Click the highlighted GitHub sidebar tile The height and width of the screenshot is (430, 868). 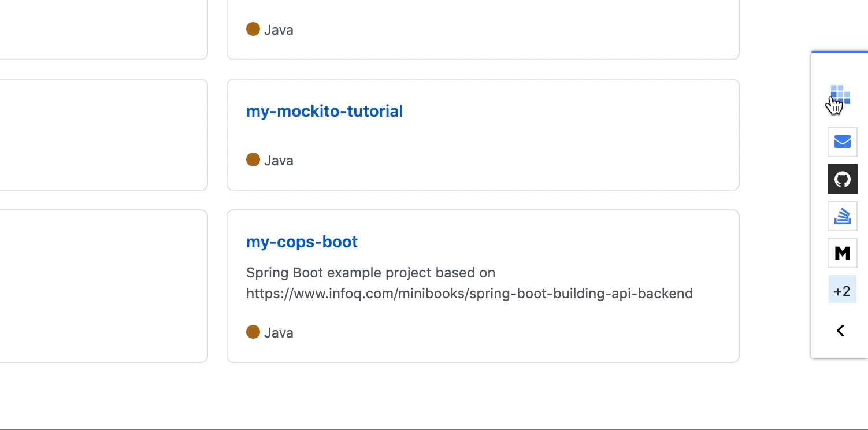842,179
